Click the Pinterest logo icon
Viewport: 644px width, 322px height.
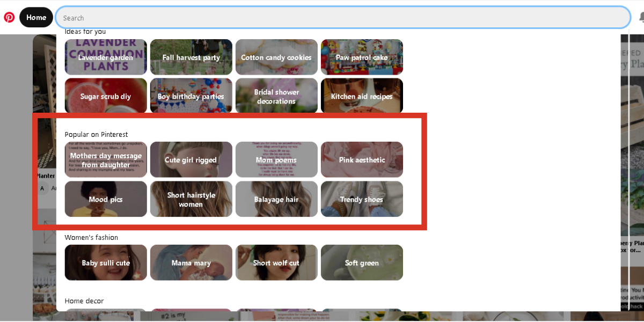(9, 17)
